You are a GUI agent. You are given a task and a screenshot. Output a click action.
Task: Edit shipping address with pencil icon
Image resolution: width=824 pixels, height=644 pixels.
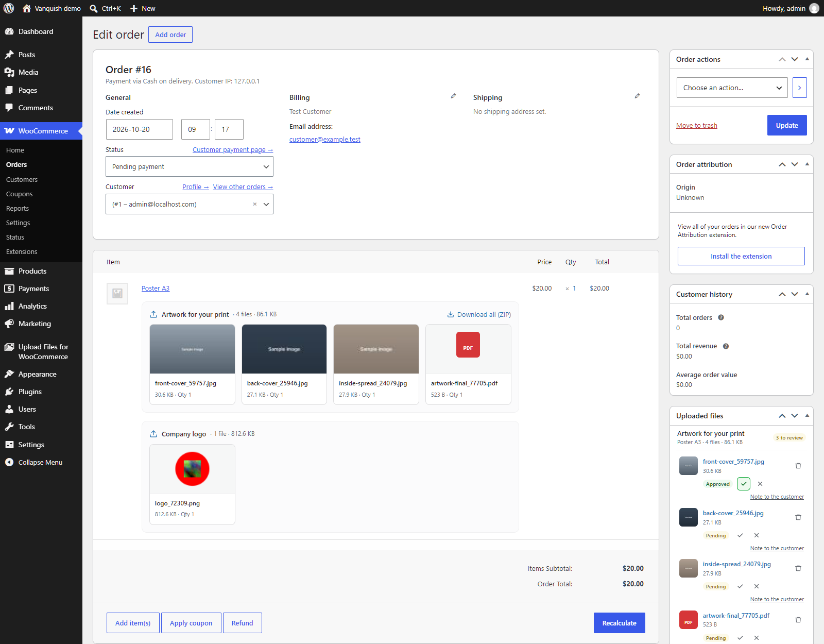pyautogui.click(x=637, y=96)
